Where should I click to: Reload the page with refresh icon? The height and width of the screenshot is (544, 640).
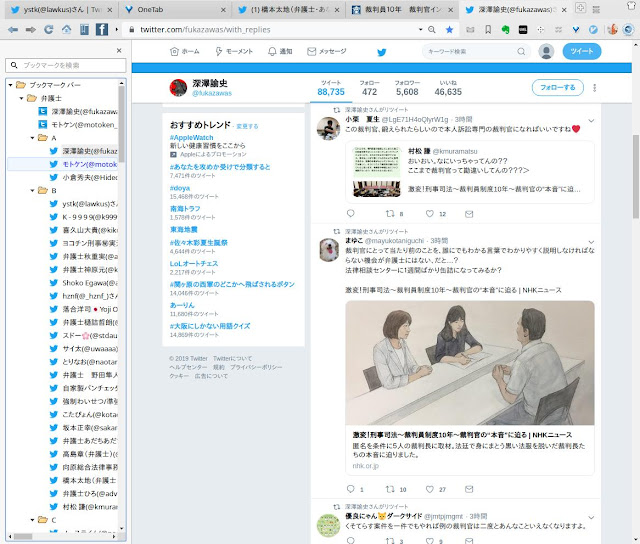(x=49, y=29)
